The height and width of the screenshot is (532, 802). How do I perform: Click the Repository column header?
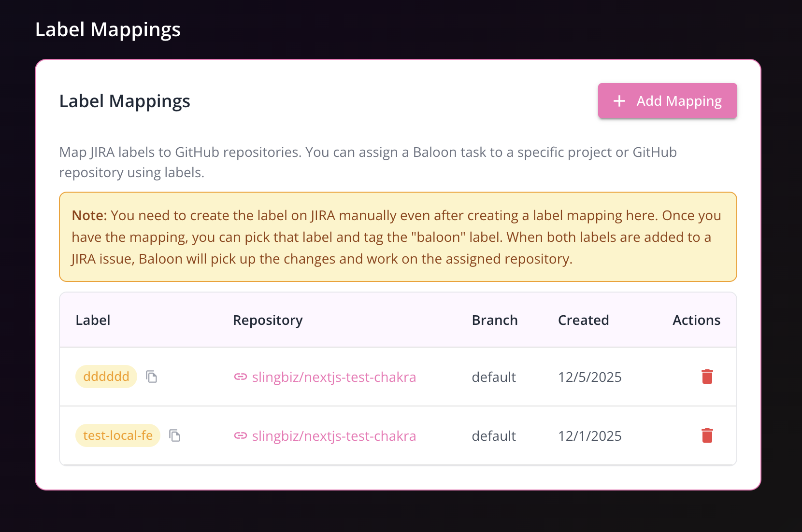coord(268,320)
